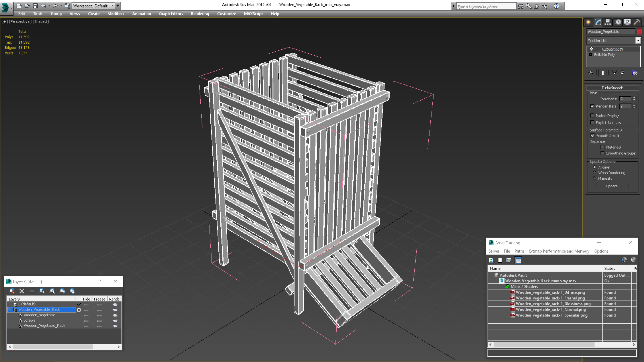Viewport: 644px width, 362px height.
Task: Click the Hide column header in Layer dialog
Action: [x=87, y=299]
